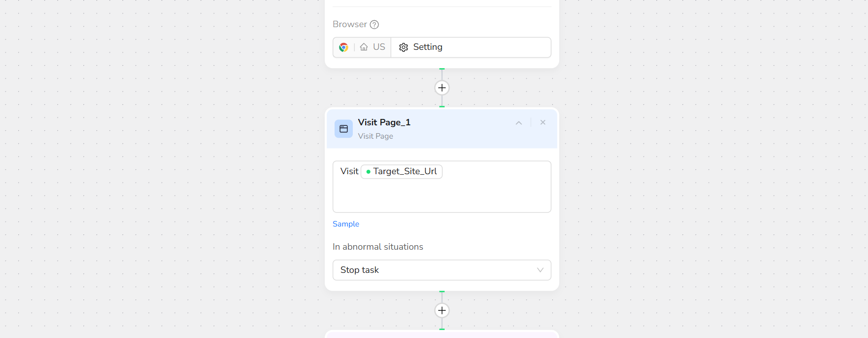Click the Browser help question mark icon

coord(375,25)
